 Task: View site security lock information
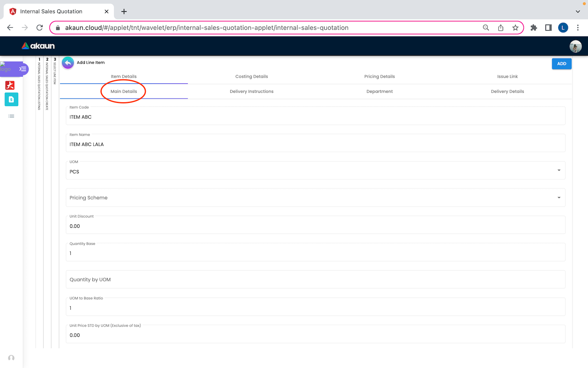pyautogui.click(x=58, y=28)
